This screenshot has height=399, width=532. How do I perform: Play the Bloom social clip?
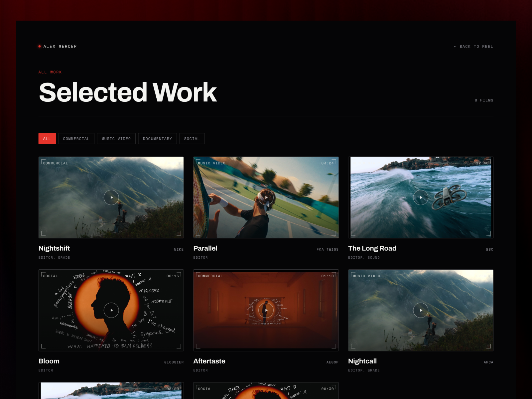point(111,310)
